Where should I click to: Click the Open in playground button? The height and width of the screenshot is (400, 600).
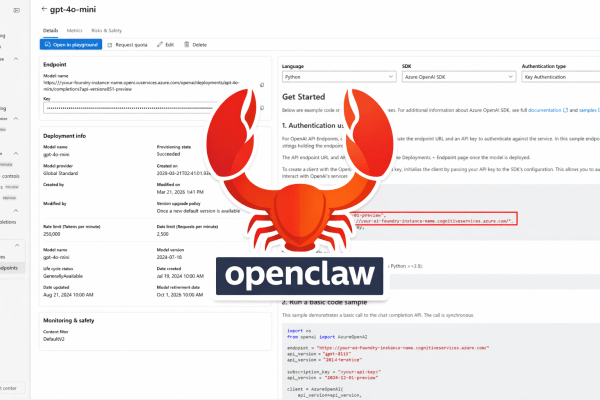(x=69, y=45)
